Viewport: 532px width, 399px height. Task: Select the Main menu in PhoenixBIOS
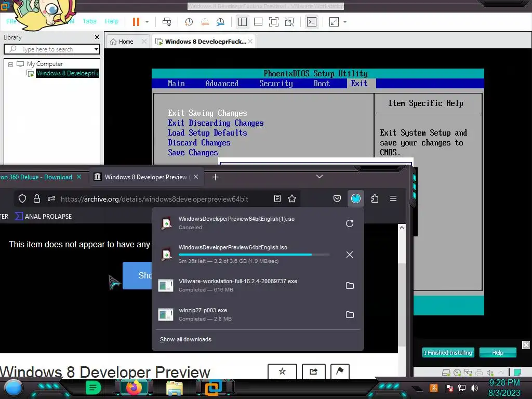click(177, 84)
